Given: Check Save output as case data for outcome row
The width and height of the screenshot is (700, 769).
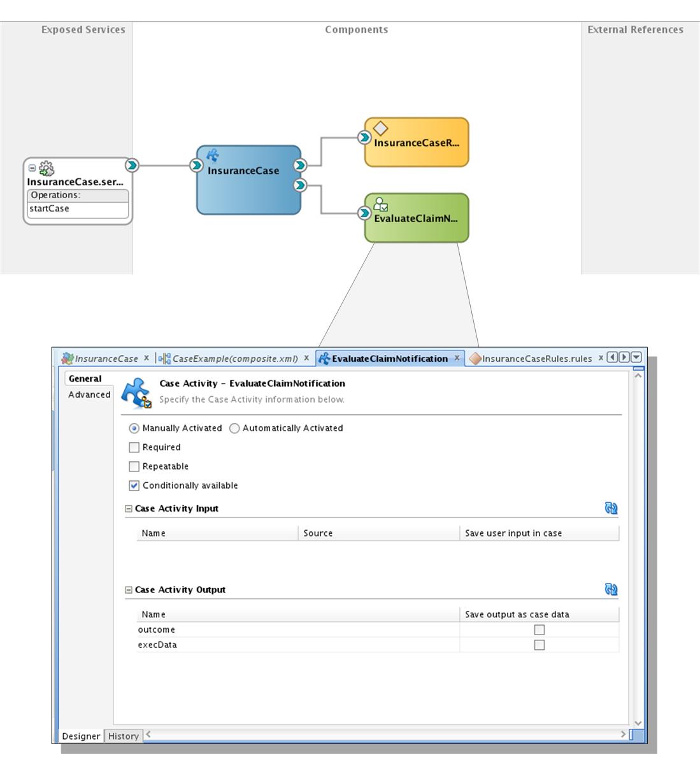Looking at the screenshot, I should (540, 629).
